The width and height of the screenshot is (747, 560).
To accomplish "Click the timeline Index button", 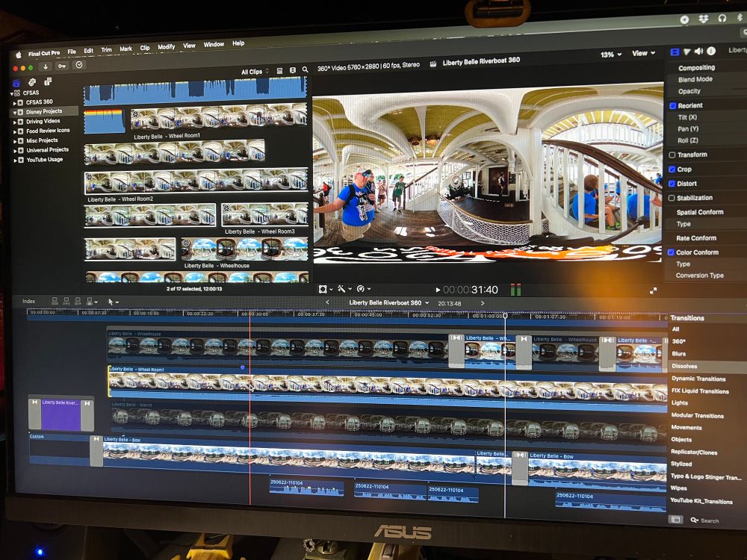I will coord(28,302).
